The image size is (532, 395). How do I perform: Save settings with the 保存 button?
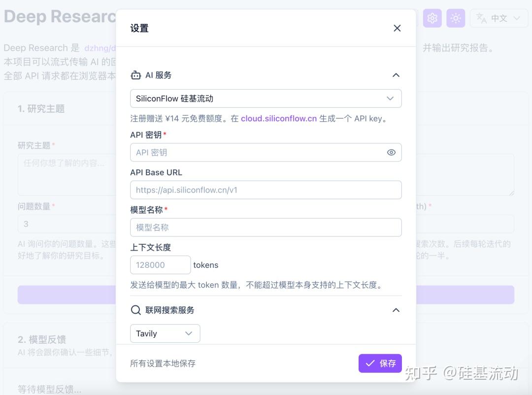[x=380, y=363]
